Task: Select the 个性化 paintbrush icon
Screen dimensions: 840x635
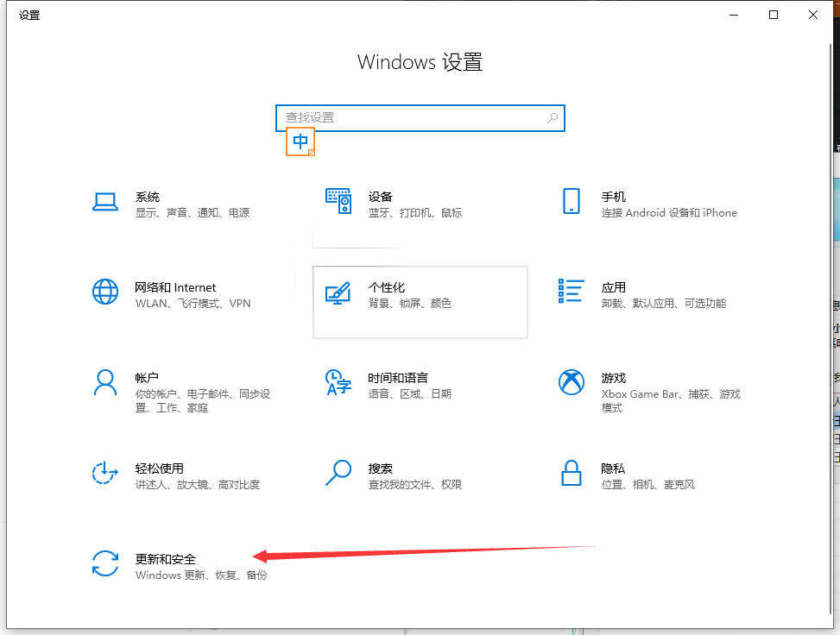Action: click(338, 292)
